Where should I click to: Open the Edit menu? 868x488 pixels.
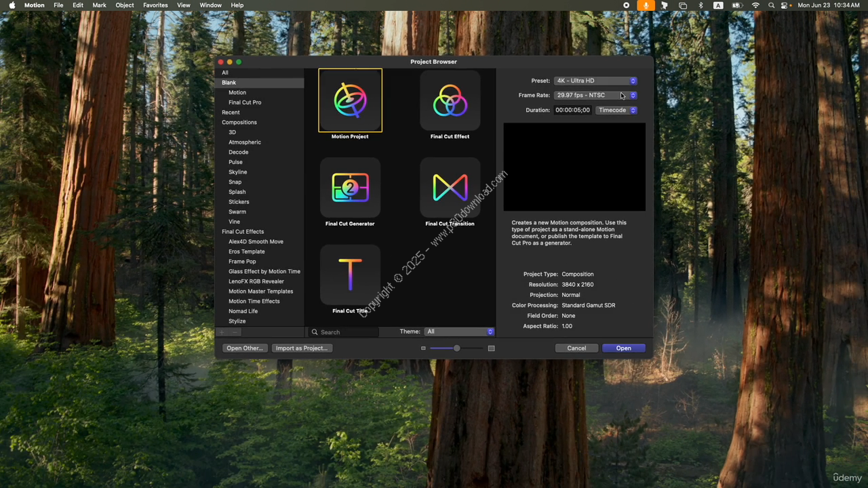[x=78, y=5]
